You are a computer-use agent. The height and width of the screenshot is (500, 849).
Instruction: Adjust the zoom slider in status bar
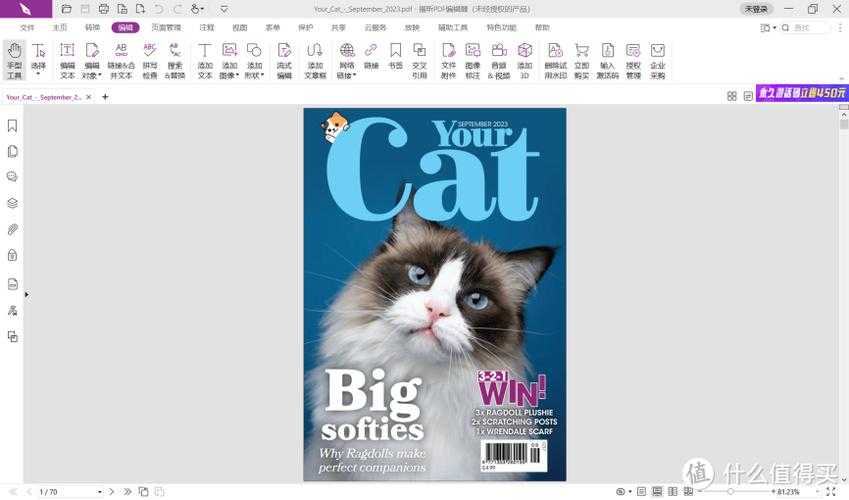point(730,492)
